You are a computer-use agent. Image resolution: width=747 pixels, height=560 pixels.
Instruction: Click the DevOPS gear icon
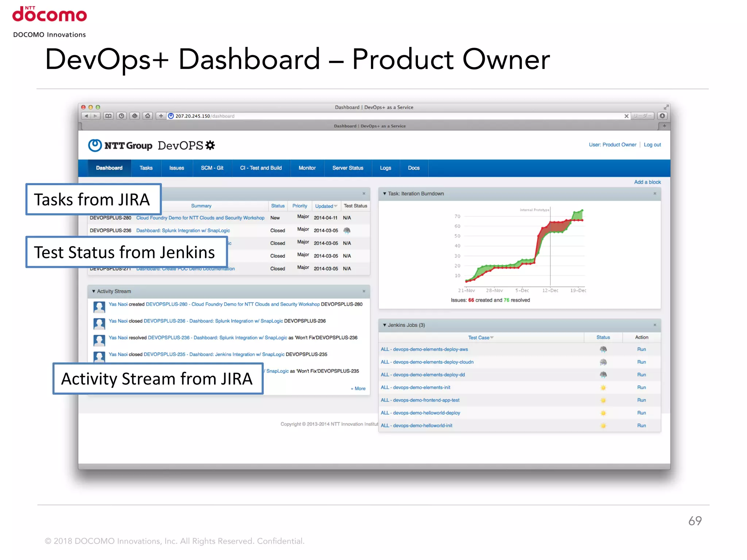coord(210,145)
